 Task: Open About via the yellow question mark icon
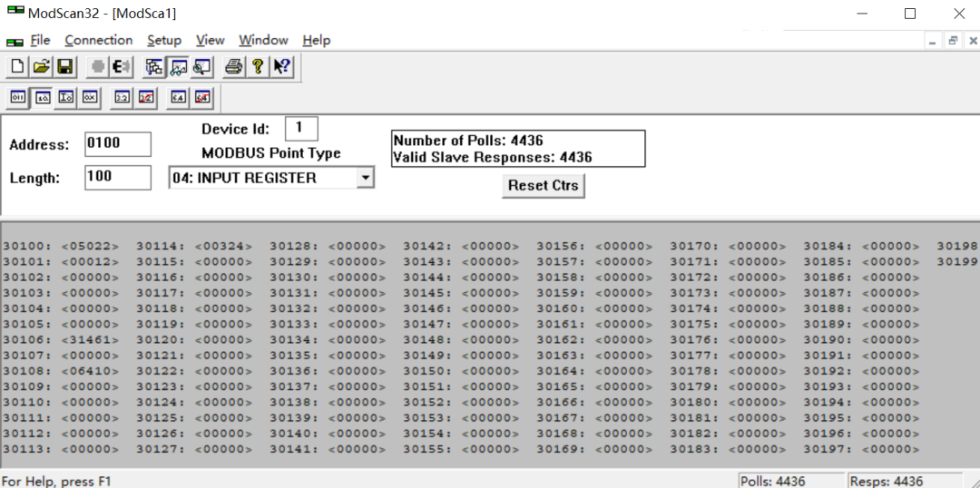pyautogui.click(x=257, y=66)
